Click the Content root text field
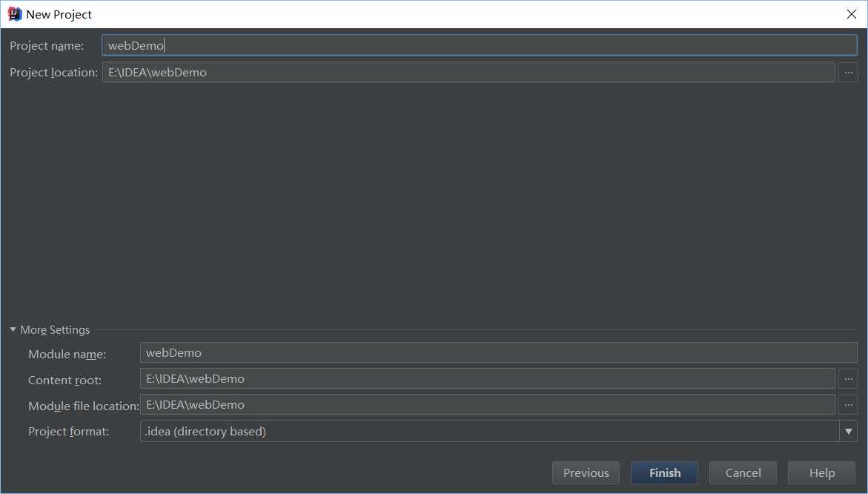Viewport: 868px width, 494px height. coord(487,379)
